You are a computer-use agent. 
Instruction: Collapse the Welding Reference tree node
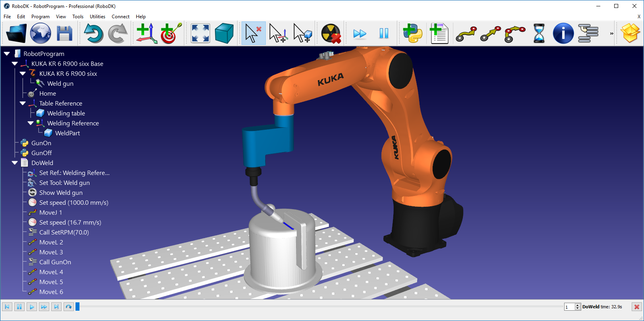click(x=31, y=123)
